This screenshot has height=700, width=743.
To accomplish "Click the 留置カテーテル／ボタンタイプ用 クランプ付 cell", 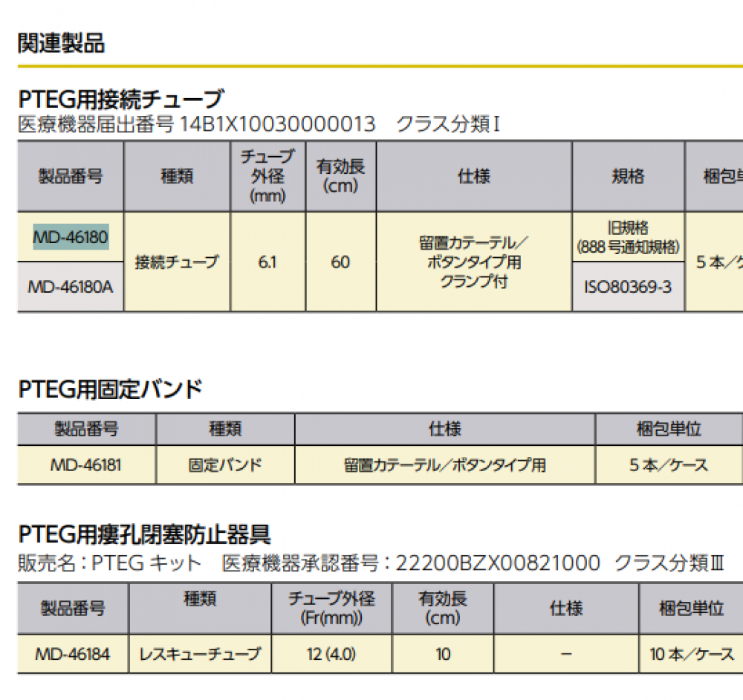I will (473, 262).
